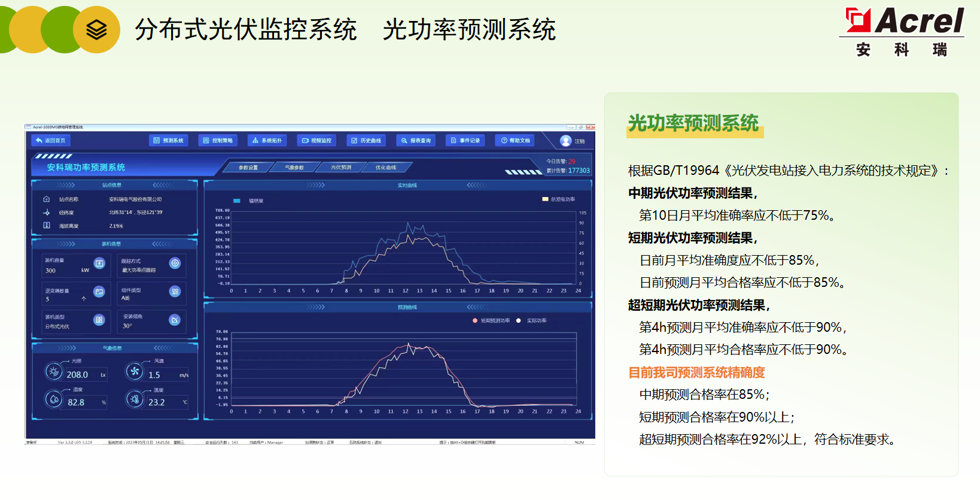
Task: Click the 300 kW capacity value
Action: (51, 271)
